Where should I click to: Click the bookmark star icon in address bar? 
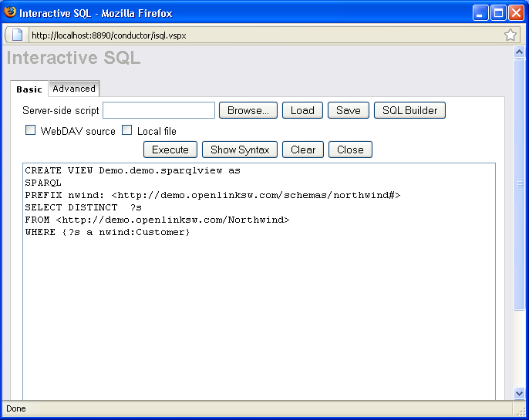510,35
